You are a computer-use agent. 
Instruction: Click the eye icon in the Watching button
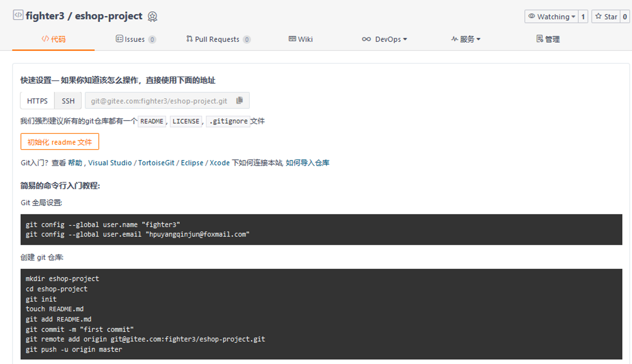532,16
